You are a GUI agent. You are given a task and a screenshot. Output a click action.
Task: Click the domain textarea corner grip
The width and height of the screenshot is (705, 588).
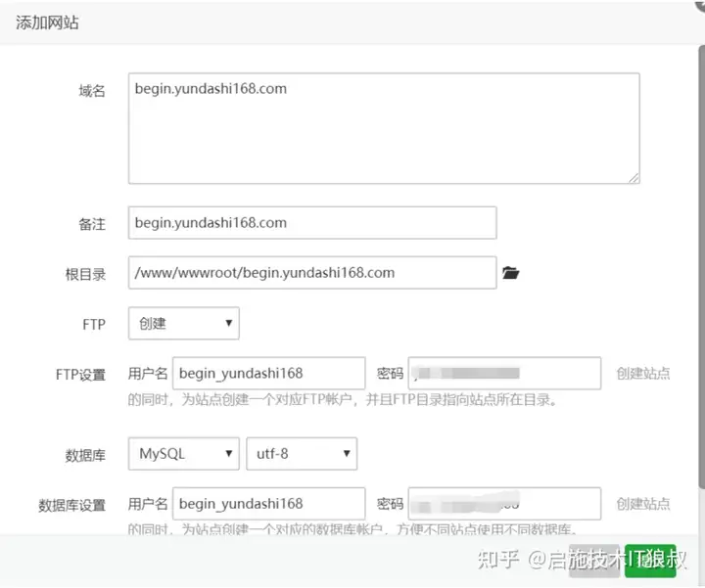(x=634, y=178)
